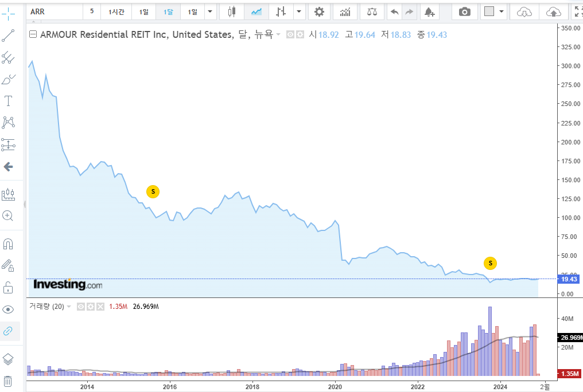The width and height of the screenshot is (583, 392).
Task: Activate the zoom in tool
Action: click(x=8, y=215)
